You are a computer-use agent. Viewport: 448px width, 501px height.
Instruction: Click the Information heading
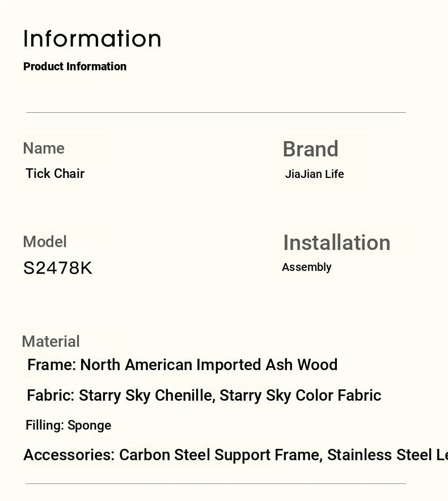92,39
